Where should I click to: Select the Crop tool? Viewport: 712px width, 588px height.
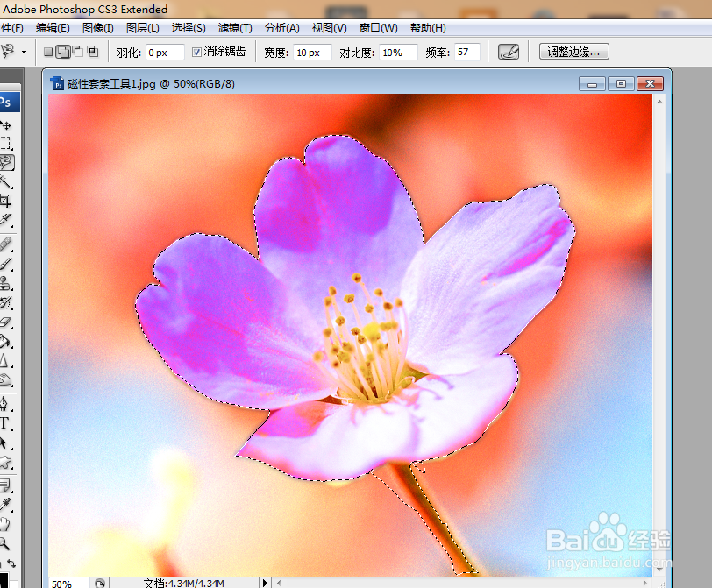6,201
